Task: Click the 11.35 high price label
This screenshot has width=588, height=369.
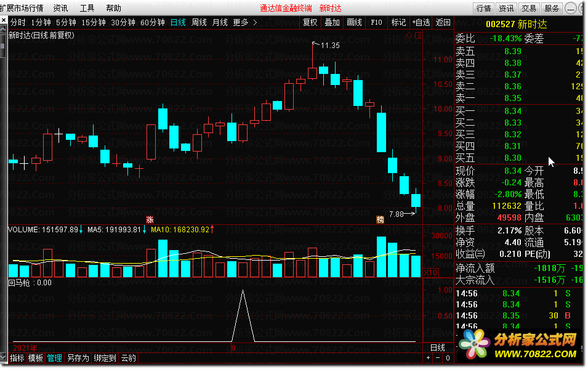Action: tap(331, 46)
